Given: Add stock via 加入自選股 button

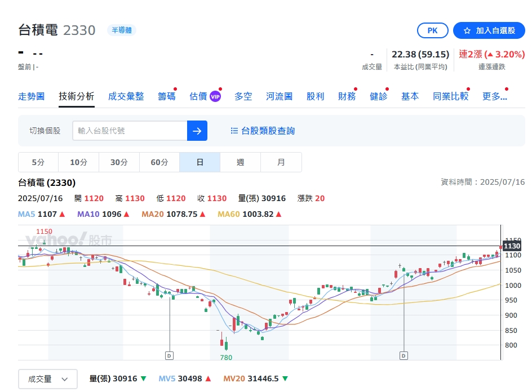Looking at the screenshot, I should point(489,30).
